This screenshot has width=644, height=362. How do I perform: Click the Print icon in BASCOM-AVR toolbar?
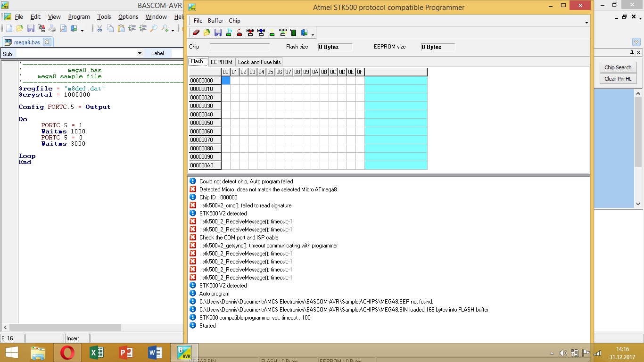click(x=52, y=29)
